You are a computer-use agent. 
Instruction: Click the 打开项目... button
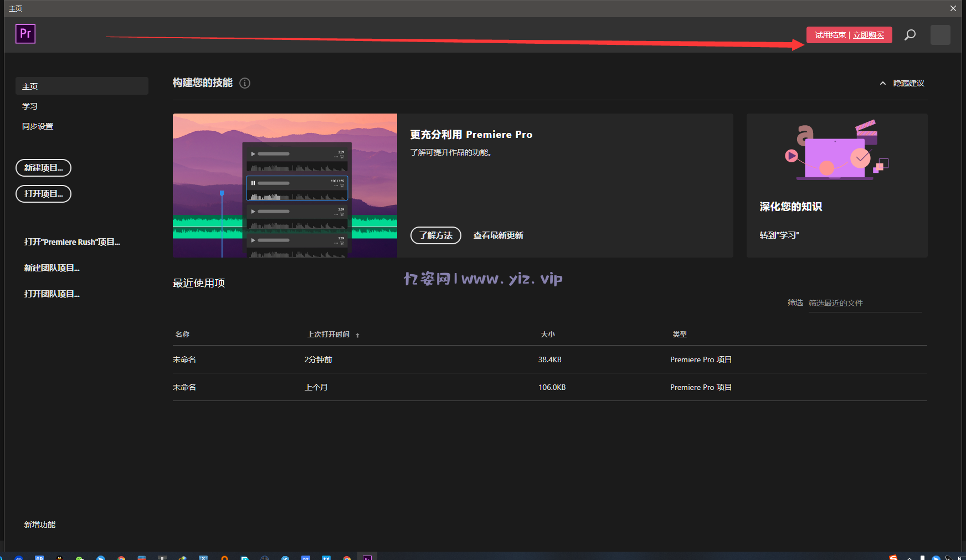click(44, 194)
